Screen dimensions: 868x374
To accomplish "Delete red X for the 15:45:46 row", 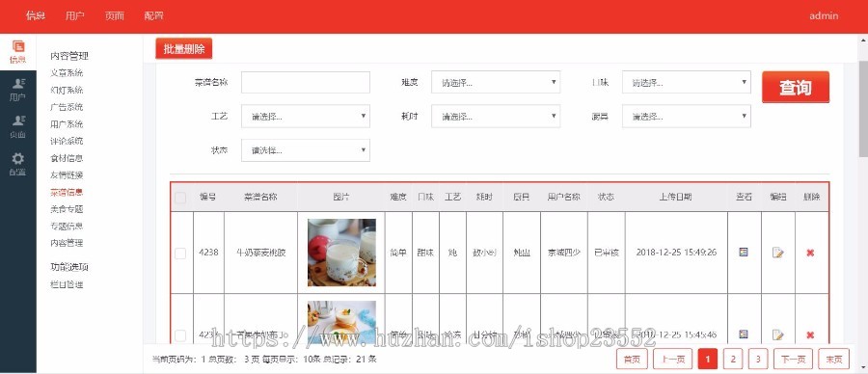I will tap(810, 334).
